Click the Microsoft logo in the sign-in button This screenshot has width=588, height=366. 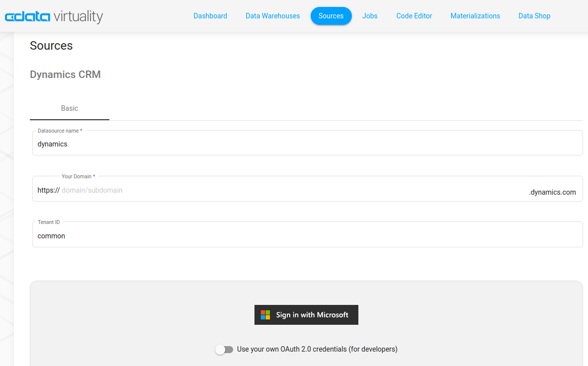(x=265, y=315)
